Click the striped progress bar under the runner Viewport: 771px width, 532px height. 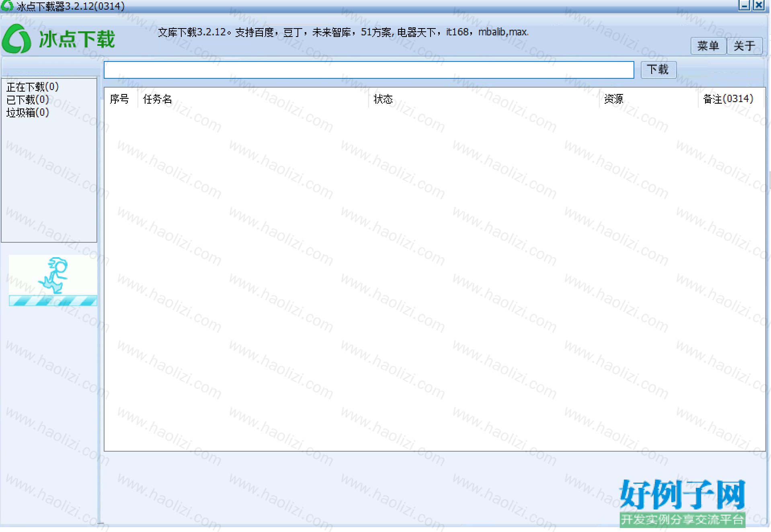click(53, 301)
